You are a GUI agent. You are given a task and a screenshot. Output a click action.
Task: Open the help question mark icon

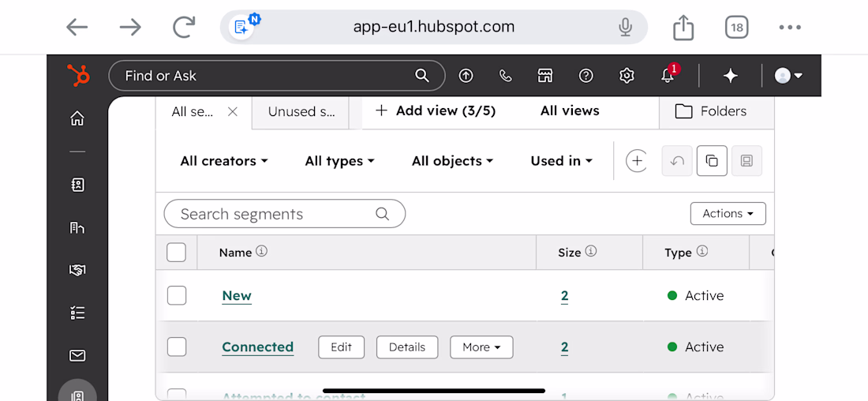tap(586, 76)
